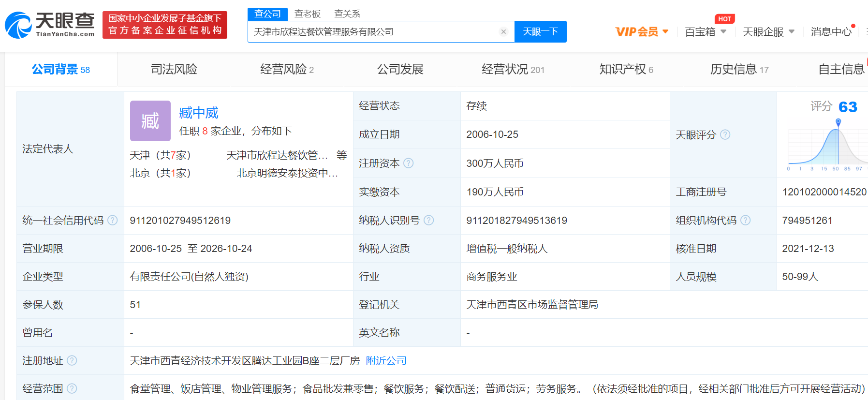Click 北京（共1家） region entry
This screenshot has height=400, width=868.
point(161,173)
